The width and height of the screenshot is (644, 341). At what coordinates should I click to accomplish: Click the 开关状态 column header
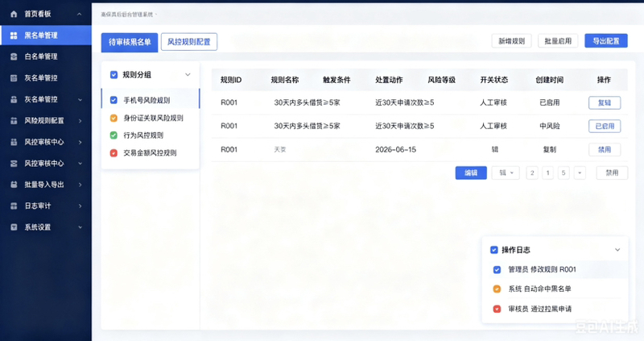[x=494, y=80]
